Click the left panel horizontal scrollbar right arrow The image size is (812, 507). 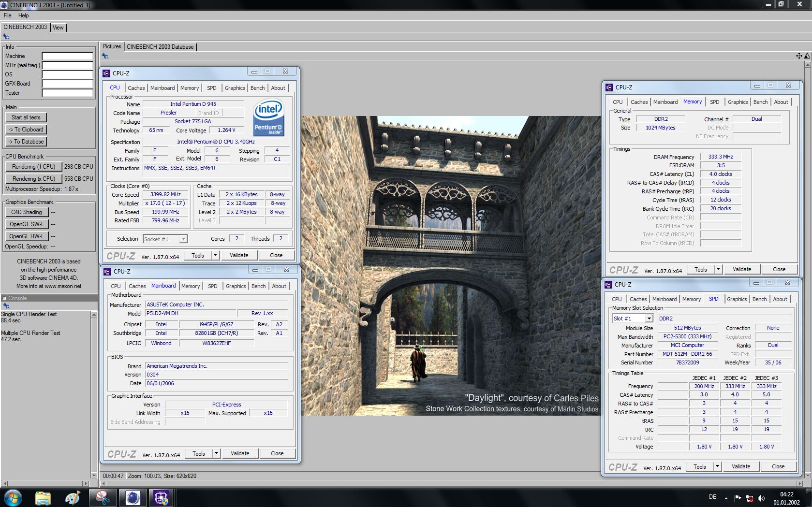pyautogui.click(x=86, y=483)
